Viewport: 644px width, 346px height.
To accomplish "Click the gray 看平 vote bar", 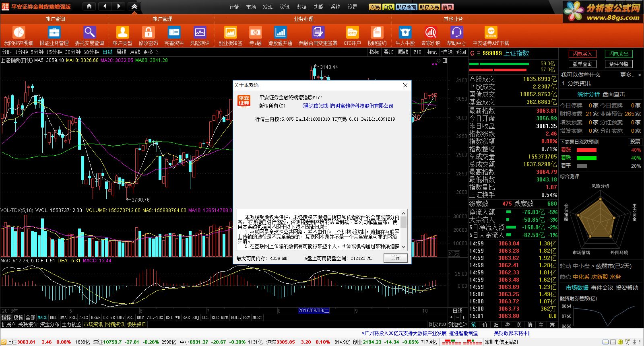I will coord(582,166).
